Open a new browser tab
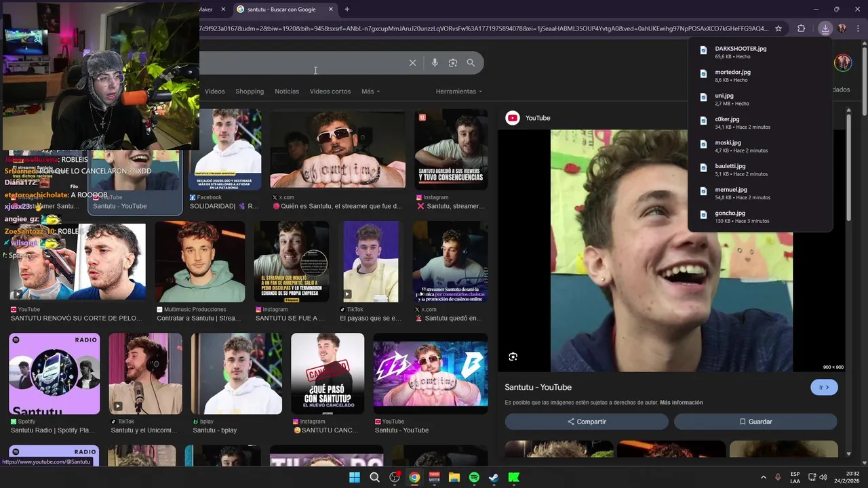868x488 pixels. tap(347, 9)
